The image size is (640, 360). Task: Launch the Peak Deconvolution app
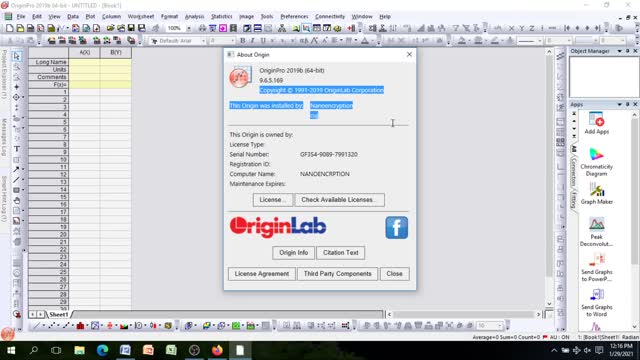click(596, 232)
